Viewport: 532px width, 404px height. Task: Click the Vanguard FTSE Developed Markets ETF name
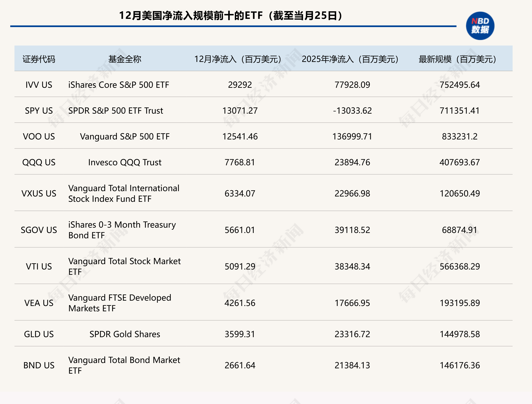(x=120, y=303)
